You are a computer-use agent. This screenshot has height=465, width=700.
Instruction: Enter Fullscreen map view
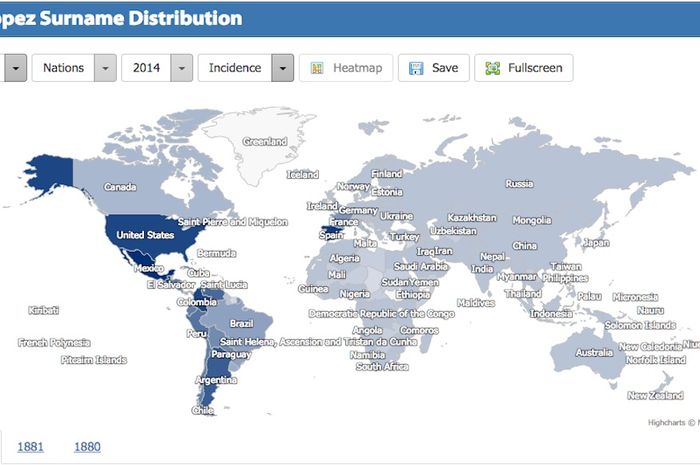point(524,68)
